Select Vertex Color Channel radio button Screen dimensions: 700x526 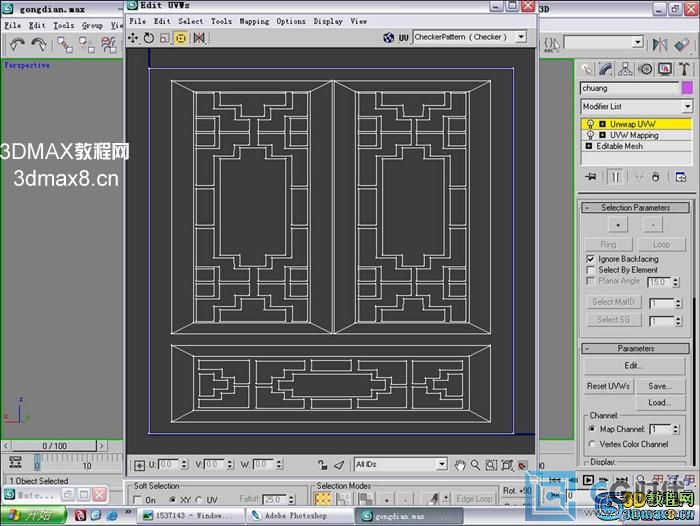[592, 444]
